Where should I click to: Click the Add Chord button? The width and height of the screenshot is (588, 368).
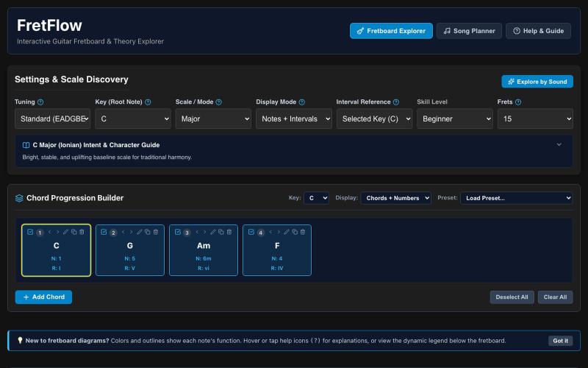(43, 297)
